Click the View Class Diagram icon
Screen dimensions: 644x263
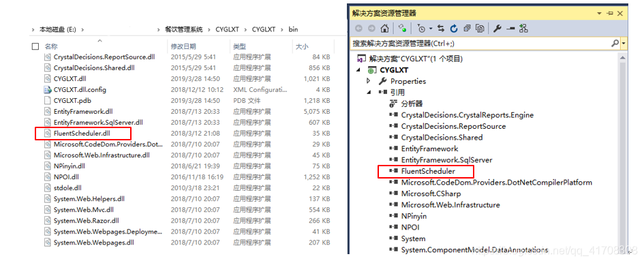(x=523, y=29)
